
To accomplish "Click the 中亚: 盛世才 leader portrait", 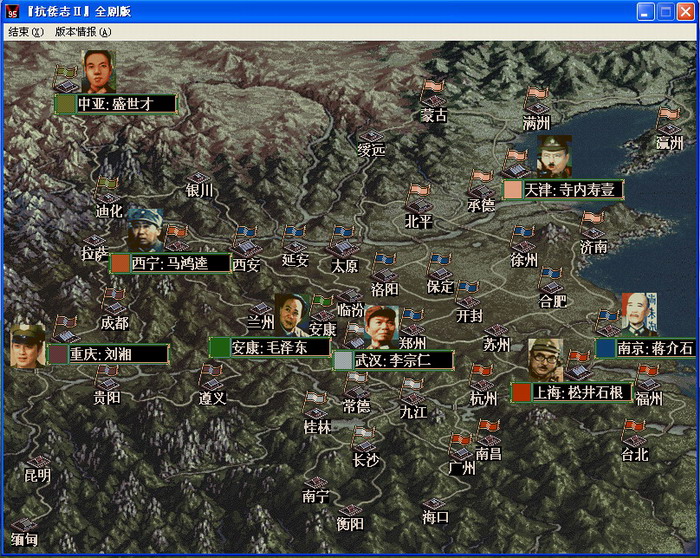I will 98,71.
